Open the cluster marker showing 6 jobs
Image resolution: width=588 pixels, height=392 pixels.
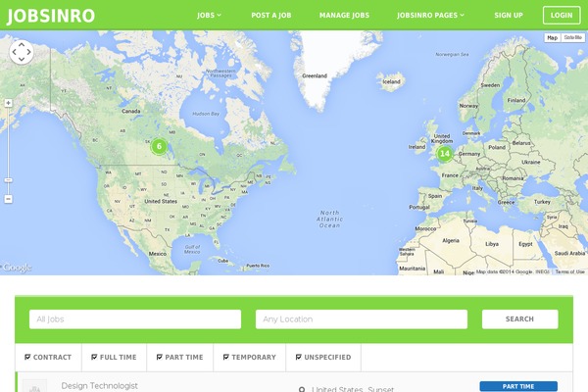click(x=159, y=146)
